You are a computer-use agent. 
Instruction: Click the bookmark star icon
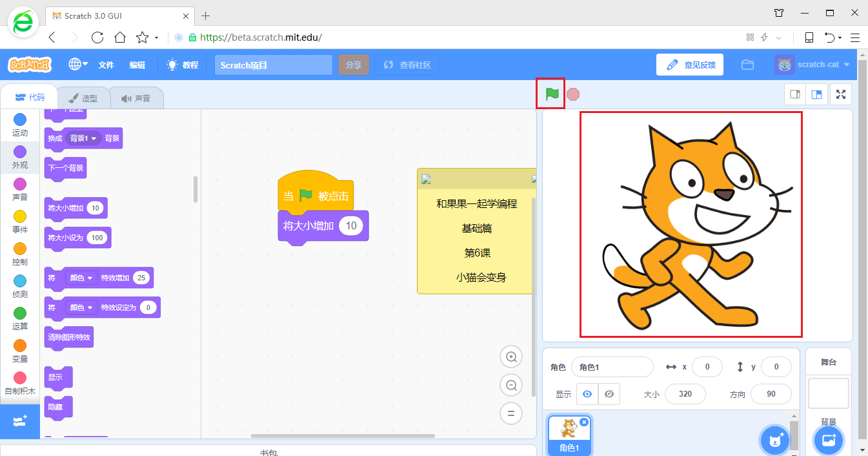point(142,37)
